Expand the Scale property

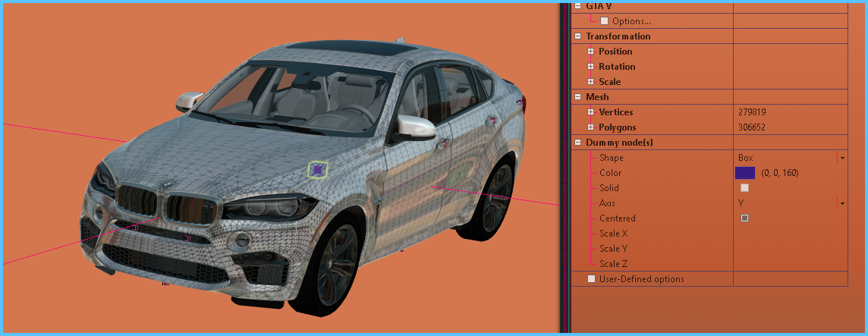590,82
